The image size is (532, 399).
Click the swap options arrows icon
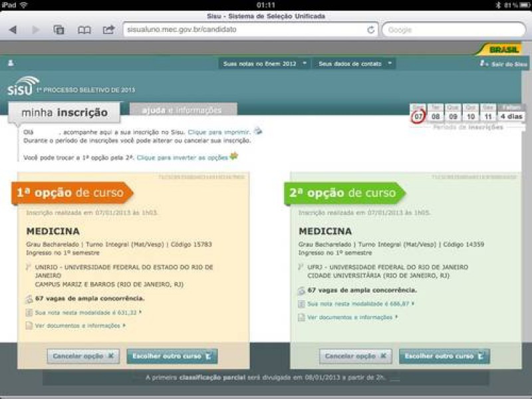(234, 156)
